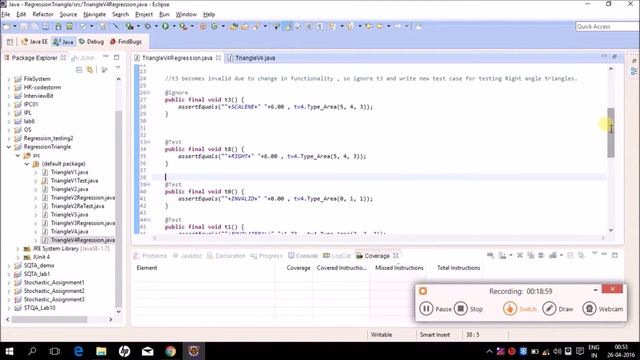Open the Run menu
Image resolution: width=640 pixels, height=360 pixels.
click(x=164, y=14)
